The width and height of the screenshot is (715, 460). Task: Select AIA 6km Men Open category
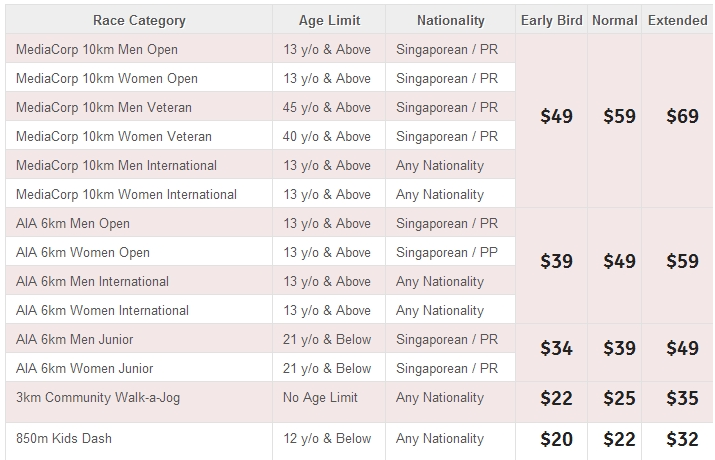pos(73,223)
